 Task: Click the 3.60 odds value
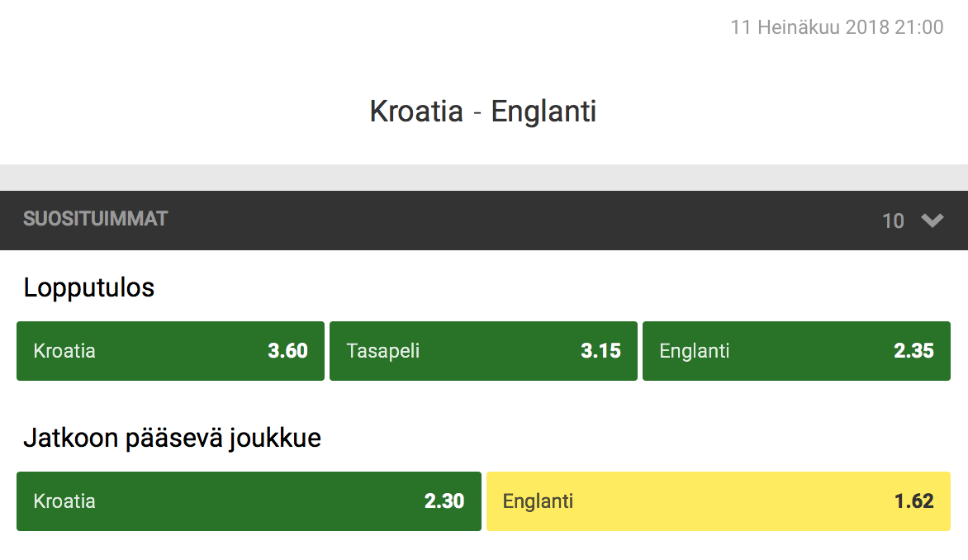[x=287, y=351]
